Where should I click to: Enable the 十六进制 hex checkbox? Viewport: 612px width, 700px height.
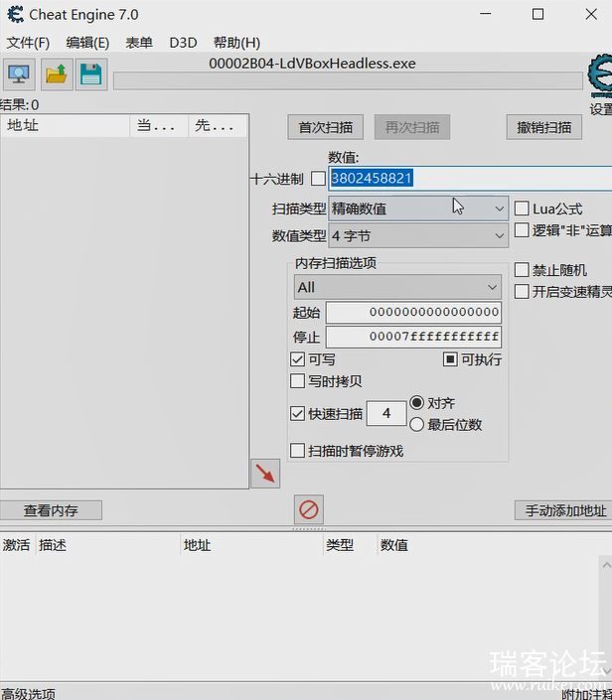point(318,179)
